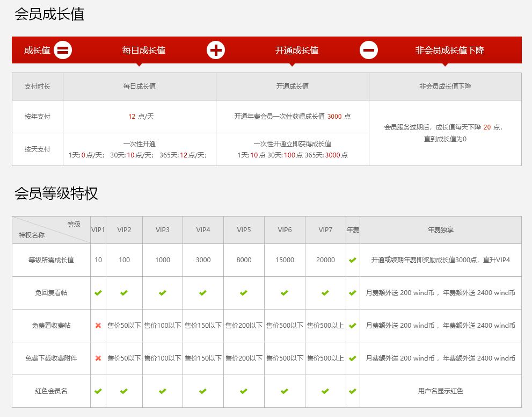The width and height of the screenshot is (532, 417).
Task: Select the 每日成长值 red banner label
Action: (144, 51)
